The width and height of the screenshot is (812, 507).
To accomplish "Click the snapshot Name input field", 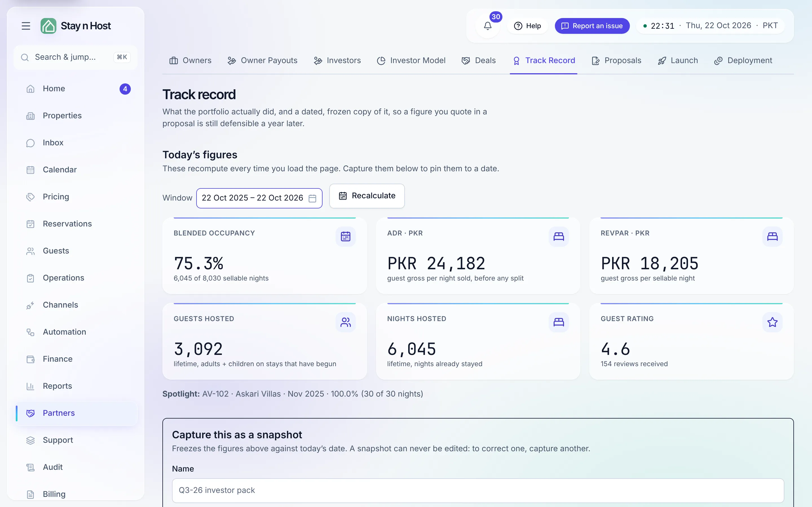I will click(478, 490).
